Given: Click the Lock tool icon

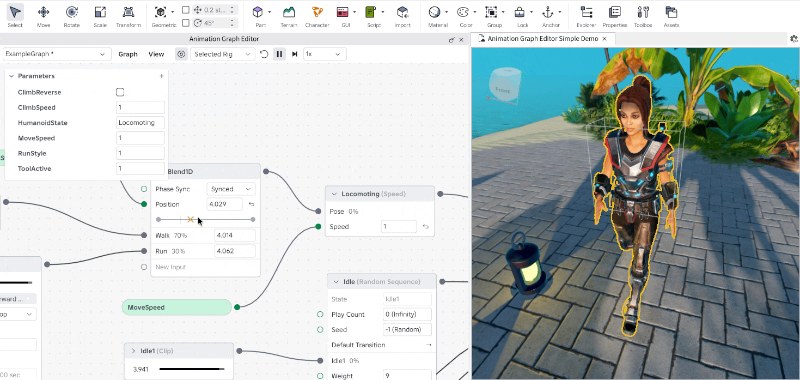Looking at the screenshot, I should (x=519, y=12).
